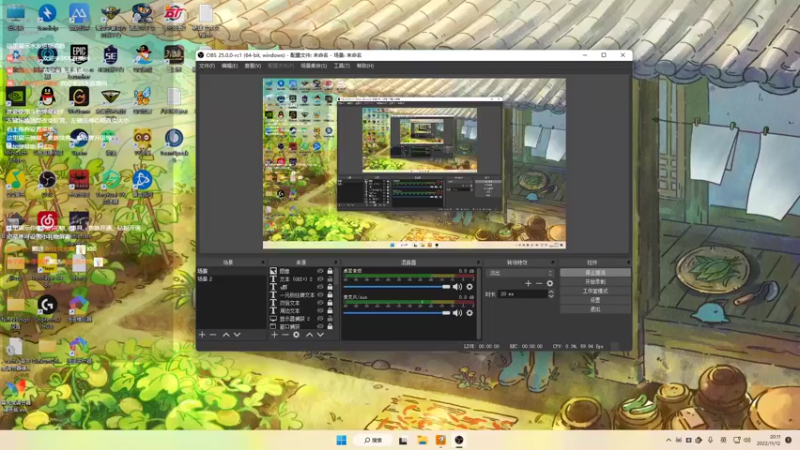Toggle lock on 显示器捕获 2 source

[x=330, y=318]
